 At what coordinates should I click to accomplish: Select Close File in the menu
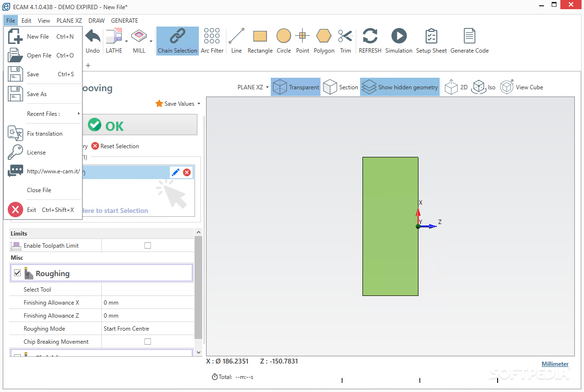[x=42, y=190]
